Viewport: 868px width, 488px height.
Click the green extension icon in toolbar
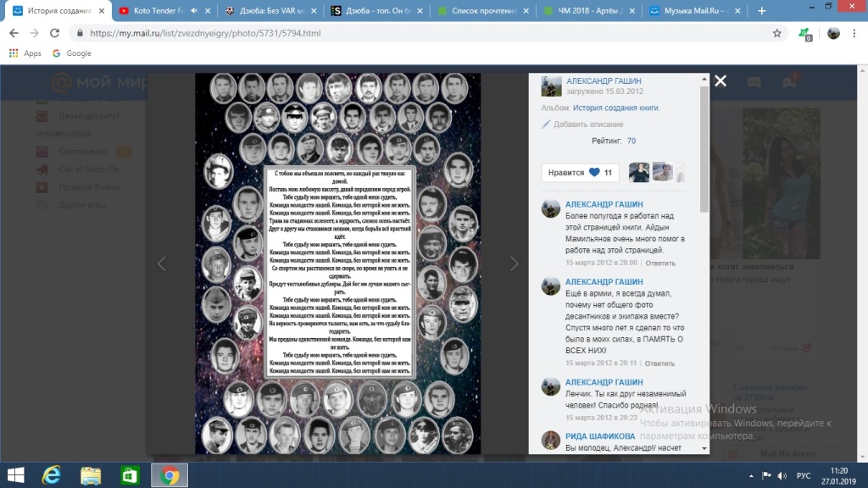[x=805, y=34]
